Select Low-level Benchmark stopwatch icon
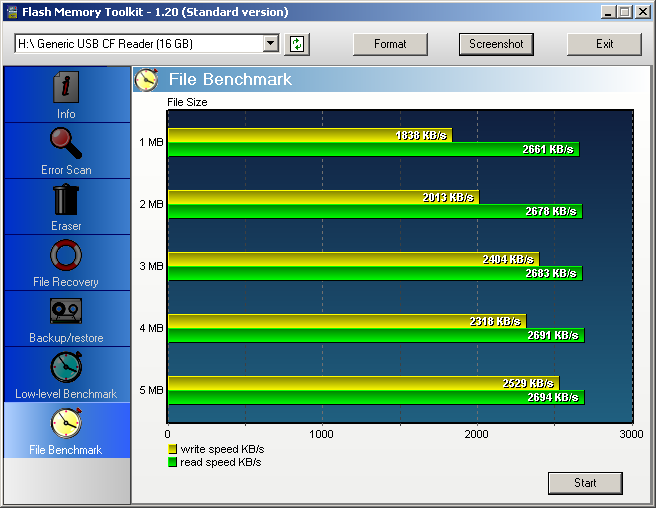The image size is (656, 508). [66, 367]
